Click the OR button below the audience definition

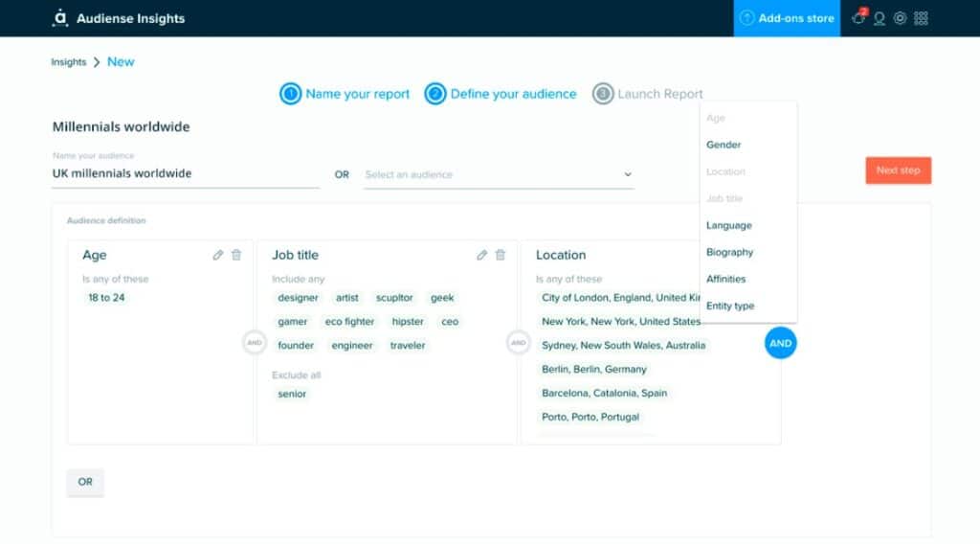(85, 482)
